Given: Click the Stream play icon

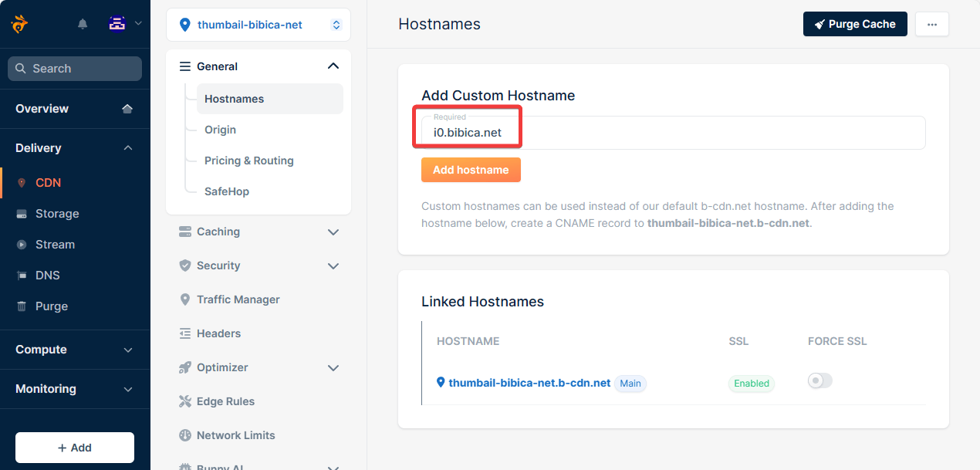Looking at the screenshot, I should point(22,245).
